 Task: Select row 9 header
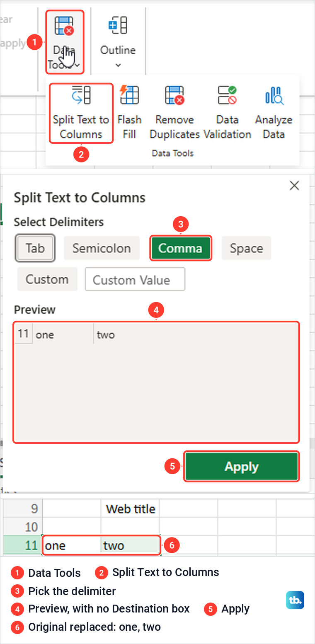22,508
